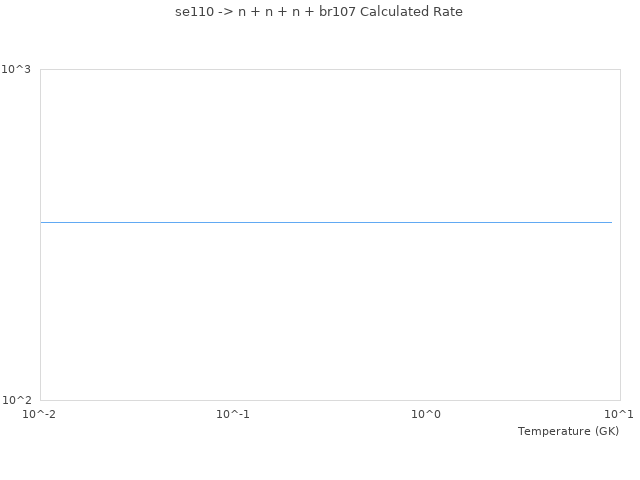Click the word "Temperature" in the axis label

[x=554, y=431]
